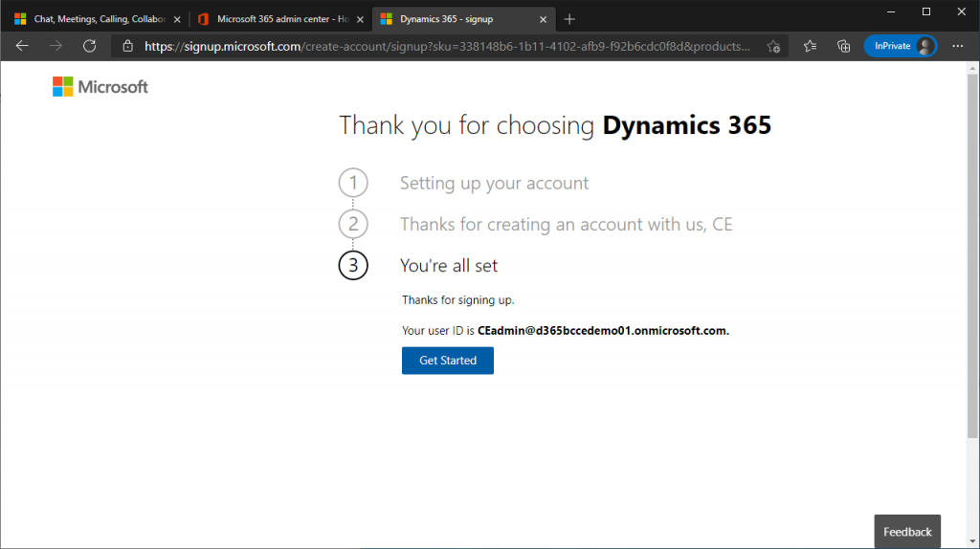This screenshot has width=980, height=549.
Task: Click the scrollbar up arrow
Action: point(972,68)
